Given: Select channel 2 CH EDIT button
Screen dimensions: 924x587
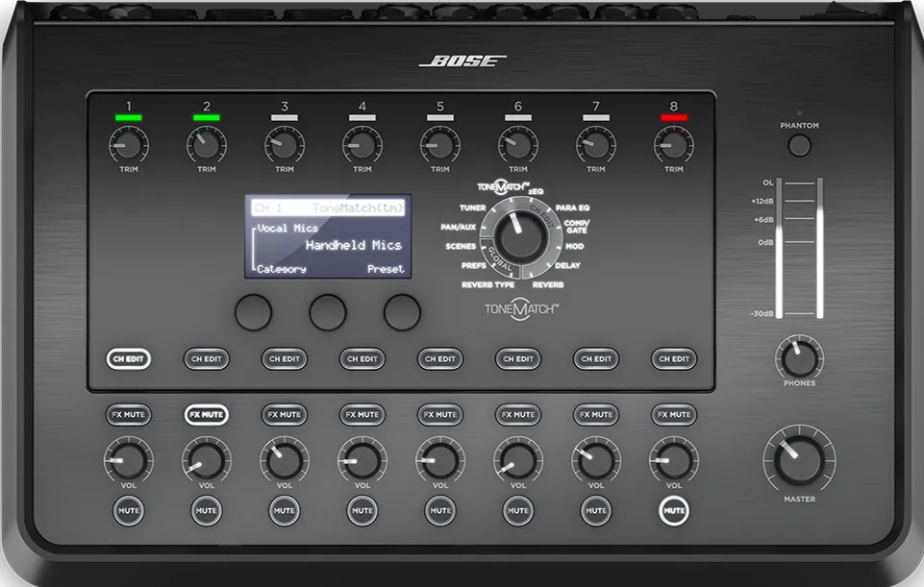Looking at the screenshot, I should click(x=207, y=358).
